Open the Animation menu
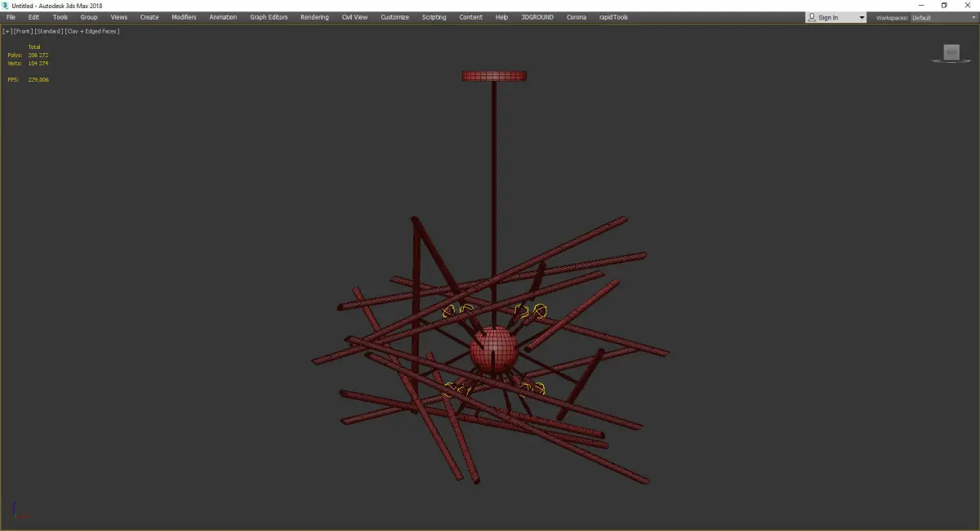 (x=223, y=17)
